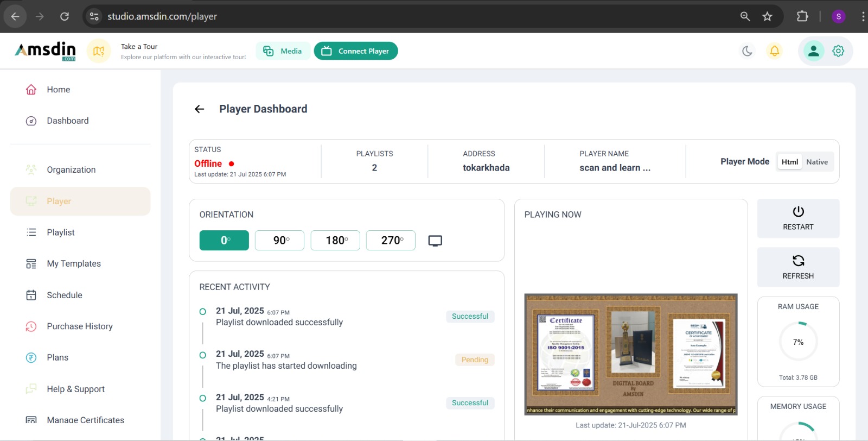Viewport: 868px width, 441px height.
Task: Open Chrome profile avatar 'S'
Action: pos(839,16)
